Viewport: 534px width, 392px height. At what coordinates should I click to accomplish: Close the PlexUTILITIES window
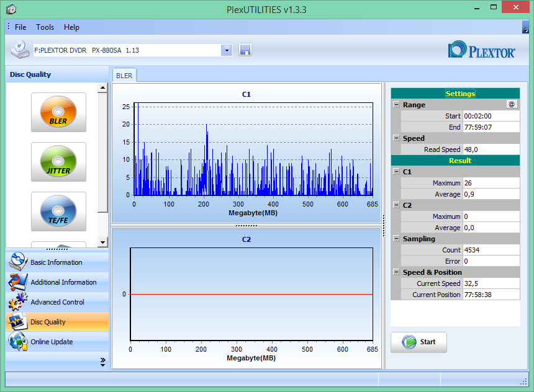click(x=515, y=7)
